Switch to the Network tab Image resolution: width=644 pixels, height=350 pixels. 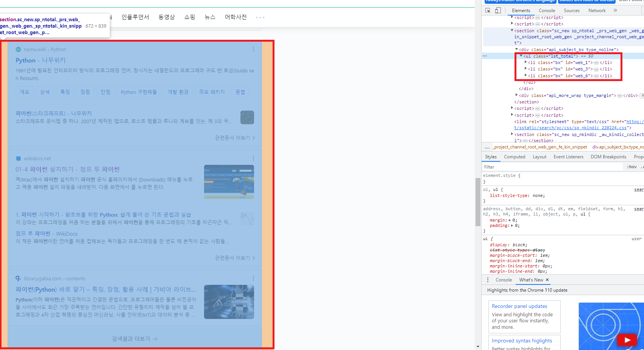pos(597,11)
